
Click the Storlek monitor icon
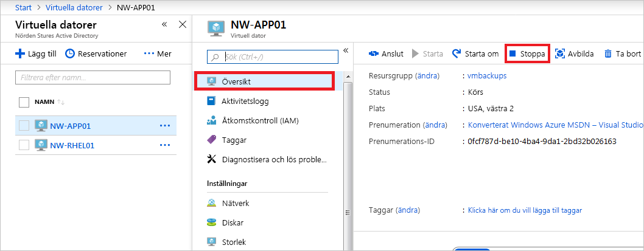pos(211,242)
